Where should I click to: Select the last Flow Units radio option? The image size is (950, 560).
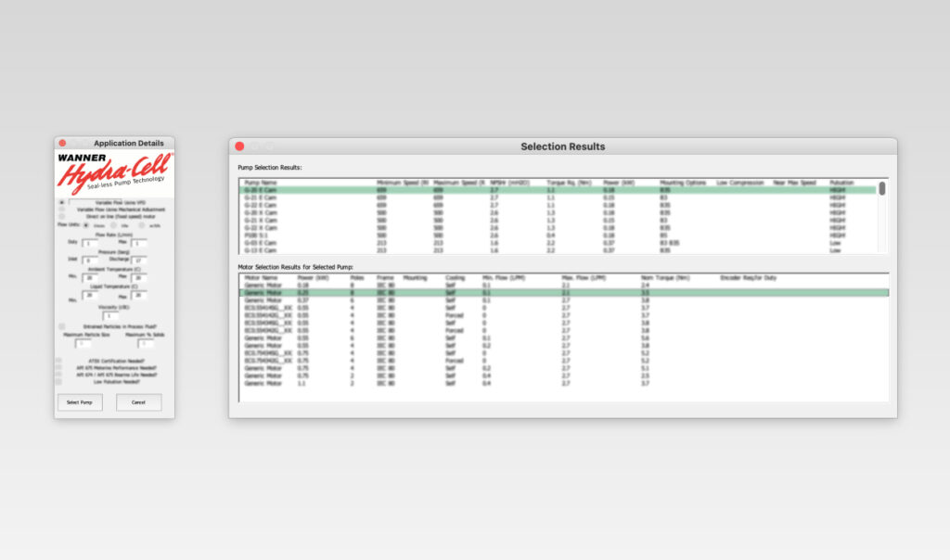142,225
